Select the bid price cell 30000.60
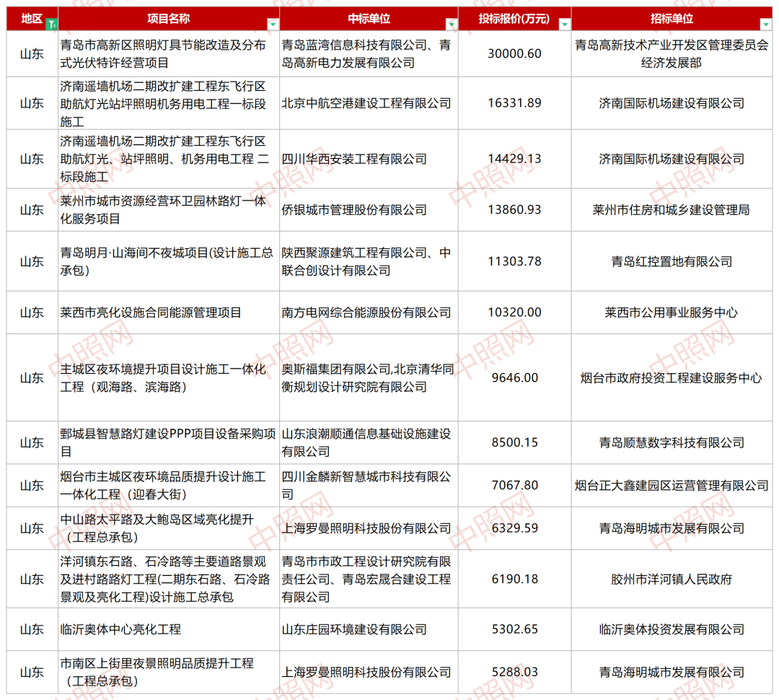Image resolution: width=779 pixels, height=700 pixels. tap(514, 54)
